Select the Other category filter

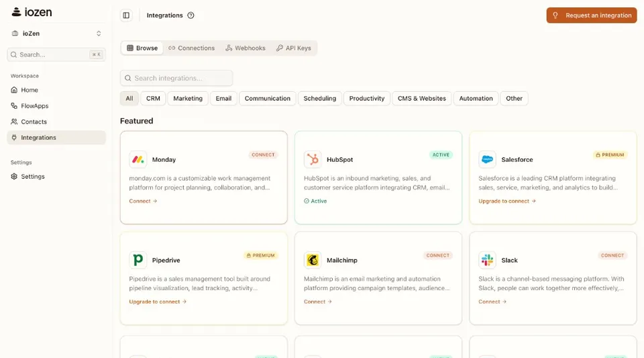click(515, 98)
